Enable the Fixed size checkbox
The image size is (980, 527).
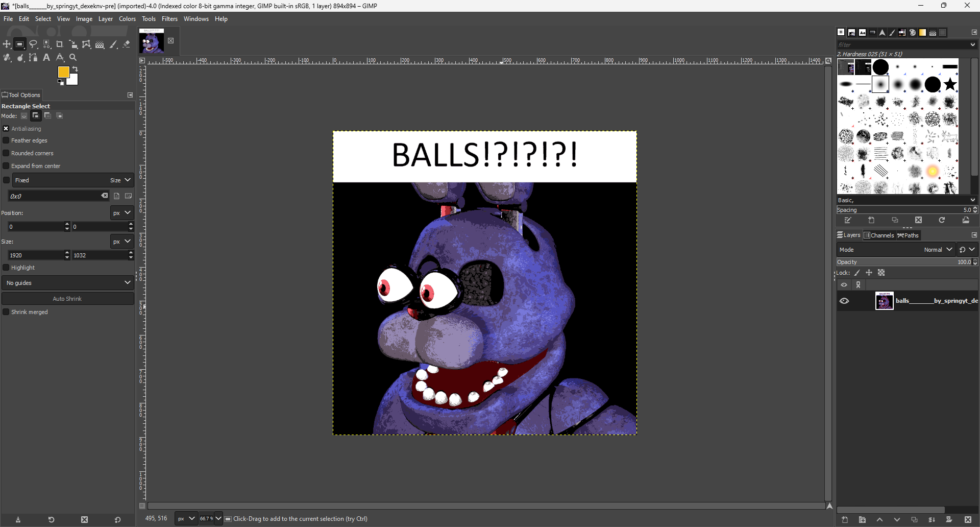[x=6, y=180]
